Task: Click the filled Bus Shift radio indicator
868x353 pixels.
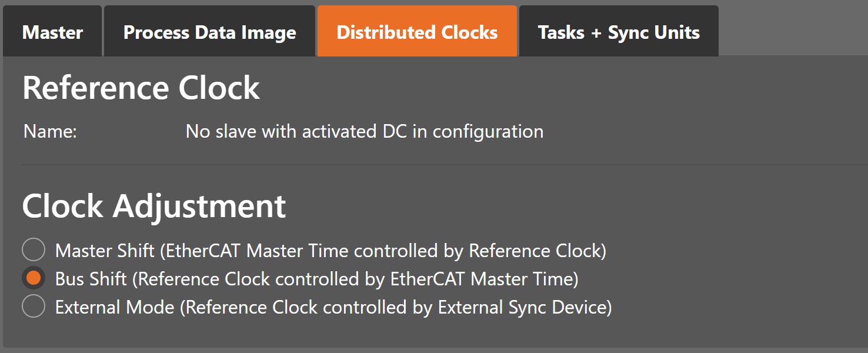Action: tap(34, 278)
